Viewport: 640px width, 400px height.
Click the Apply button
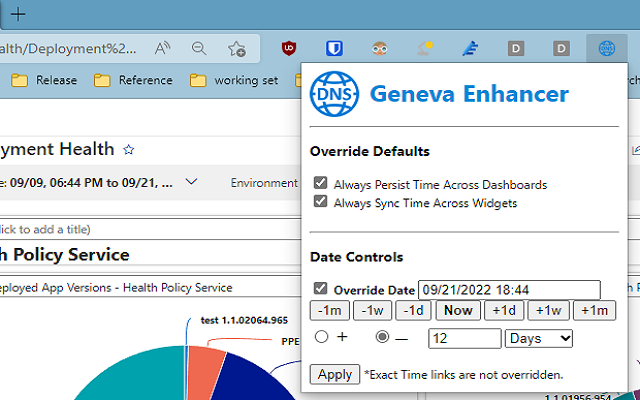pos(335,374)
